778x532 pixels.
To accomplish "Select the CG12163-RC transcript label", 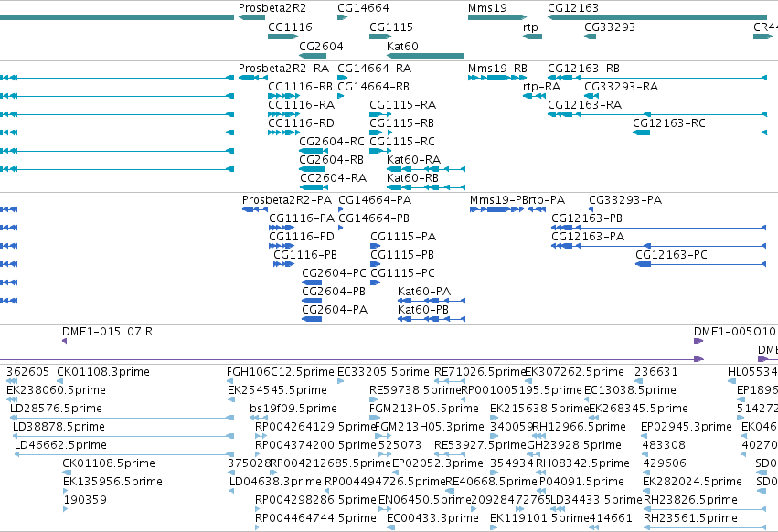I will 669,122.
